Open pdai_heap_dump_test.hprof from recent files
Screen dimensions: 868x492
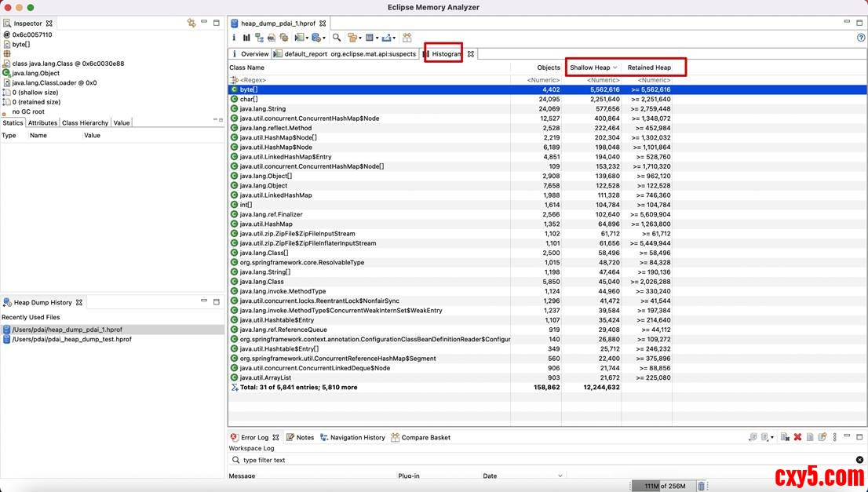coord(71,339)
